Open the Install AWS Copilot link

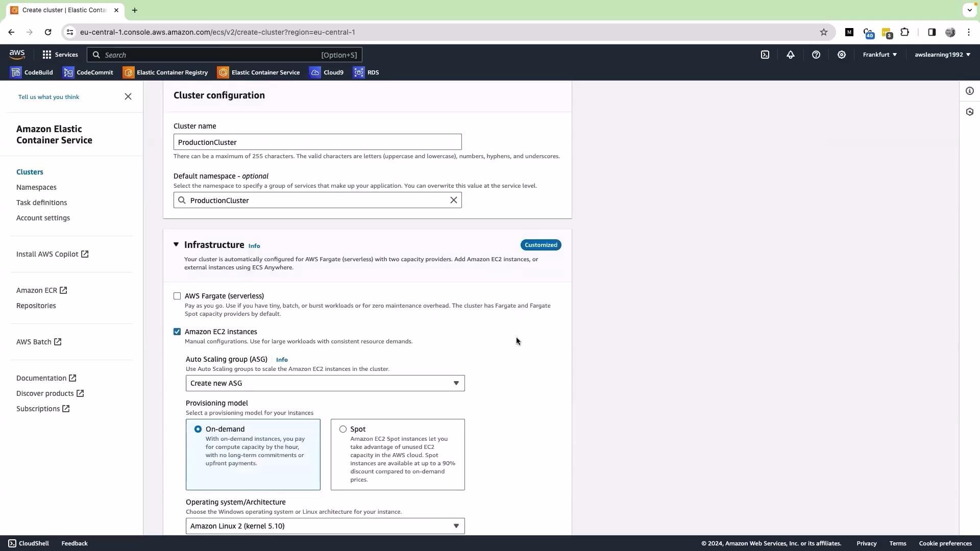tap(52, 254)
